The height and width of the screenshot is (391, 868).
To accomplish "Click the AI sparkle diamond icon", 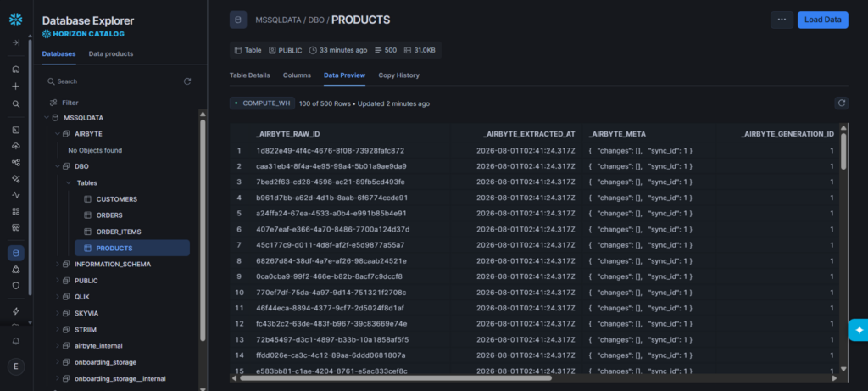I will point(15,179).
